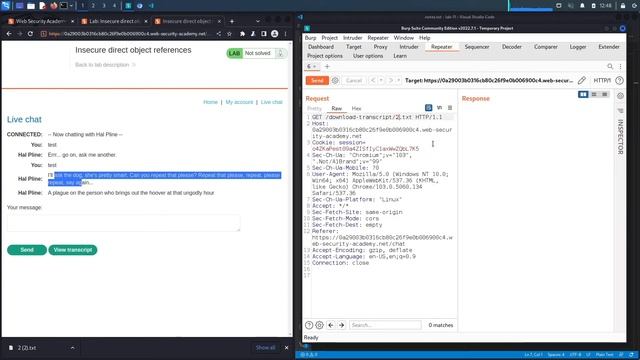Toggle the request message actions icon

coord(429,108)
